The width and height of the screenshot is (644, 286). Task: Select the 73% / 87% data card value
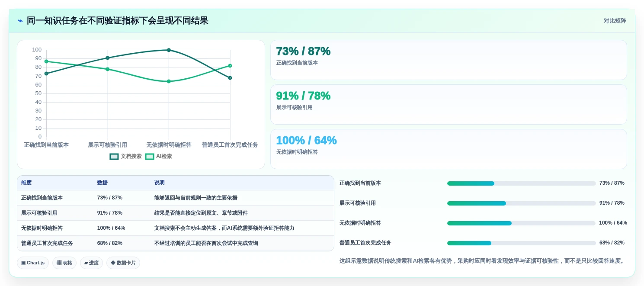[x=303, y=51]
